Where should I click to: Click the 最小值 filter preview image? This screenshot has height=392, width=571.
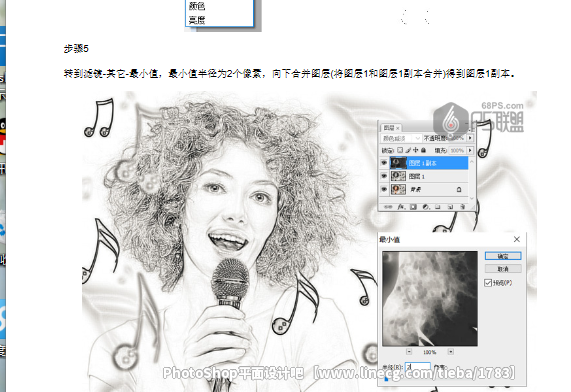point(430,298)
